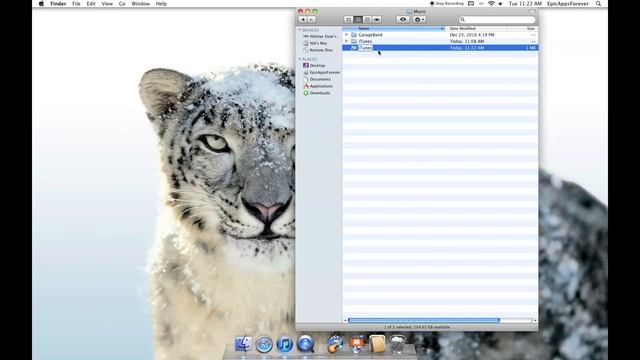Click the volume icon in menu bar
The image size is (640, 360).
501,4
